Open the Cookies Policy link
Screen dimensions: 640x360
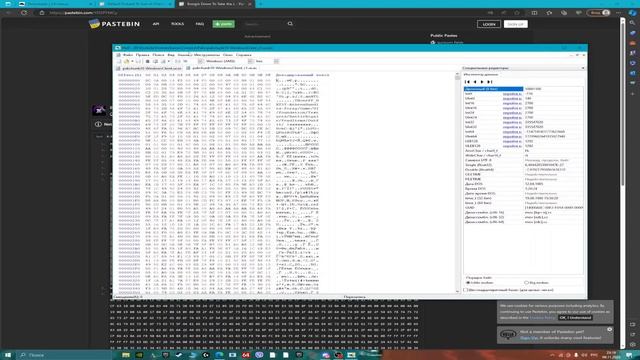click(542, 318)
